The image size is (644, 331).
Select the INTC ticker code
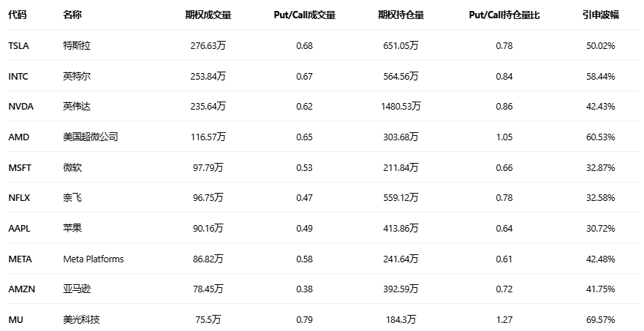[18, 76]
